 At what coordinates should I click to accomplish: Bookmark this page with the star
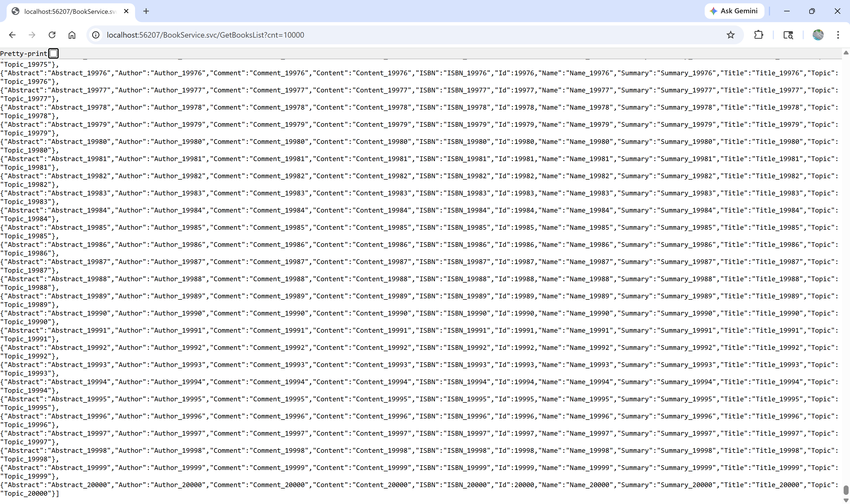(x=730, y=35)
